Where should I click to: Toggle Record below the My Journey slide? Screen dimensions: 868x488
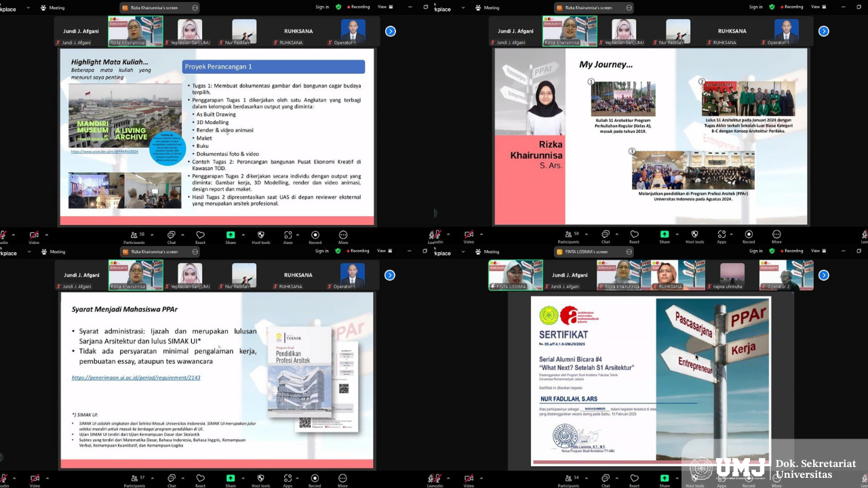coord(749,237)
